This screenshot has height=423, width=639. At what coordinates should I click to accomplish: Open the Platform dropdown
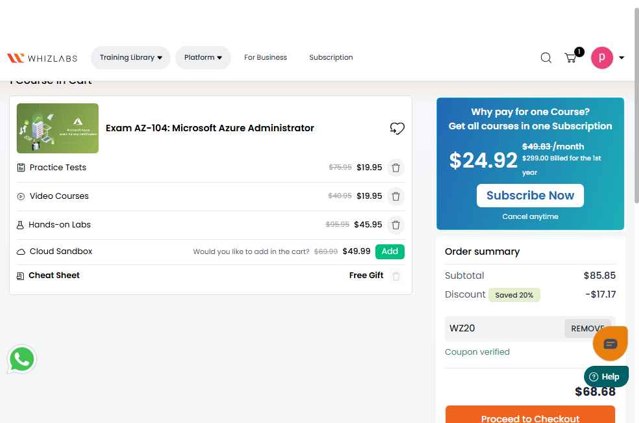pyautogui.click(x=203, y=57)
